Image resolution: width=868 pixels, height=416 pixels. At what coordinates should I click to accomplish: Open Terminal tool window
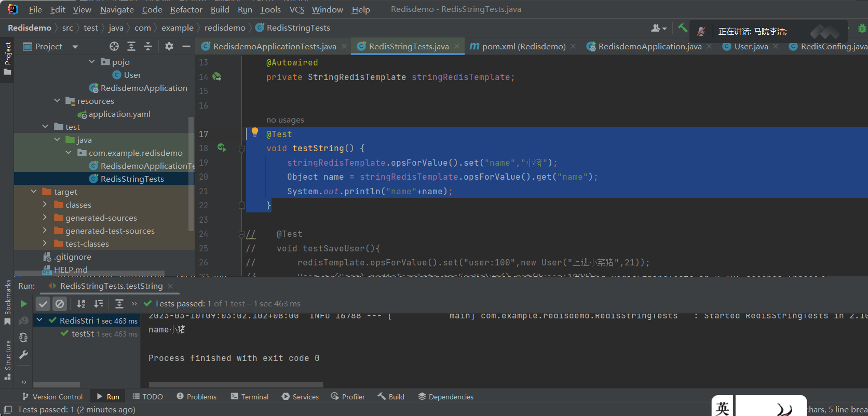[250, 397]
